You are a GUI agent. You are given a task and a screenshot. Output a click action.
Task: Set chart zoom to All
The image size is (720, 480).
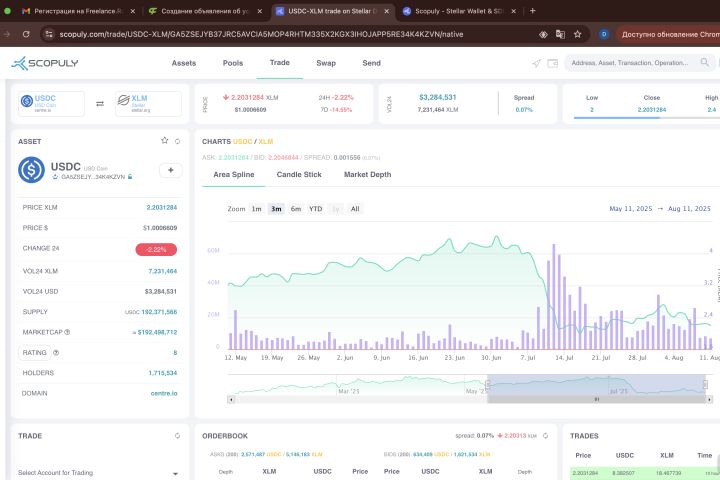(355, 209)
